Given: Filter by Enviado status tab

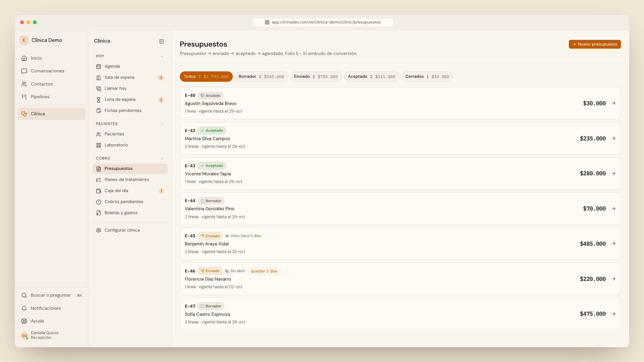Looking at the screenshot, I should [316, 77].
